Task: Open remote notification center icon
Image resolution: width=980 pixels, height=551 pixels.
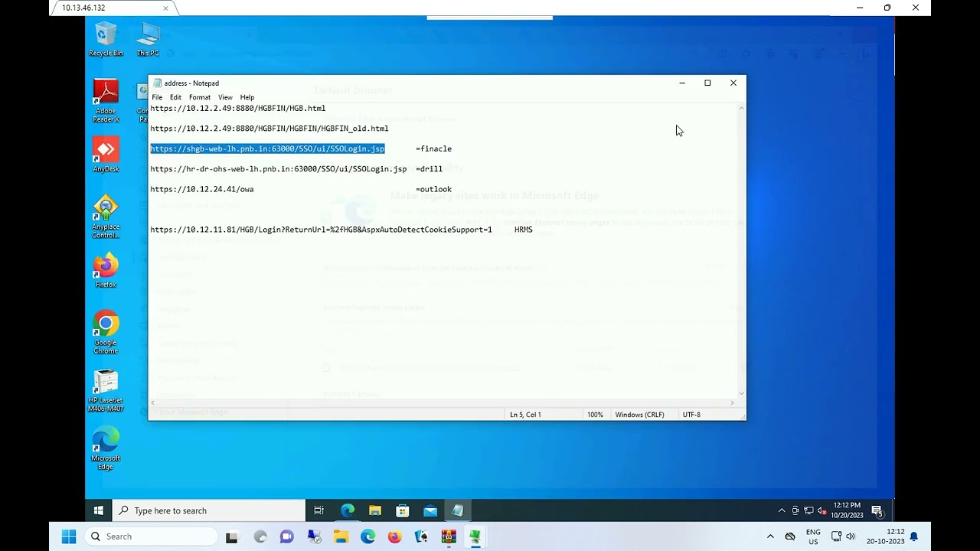Action: (877, 510)
